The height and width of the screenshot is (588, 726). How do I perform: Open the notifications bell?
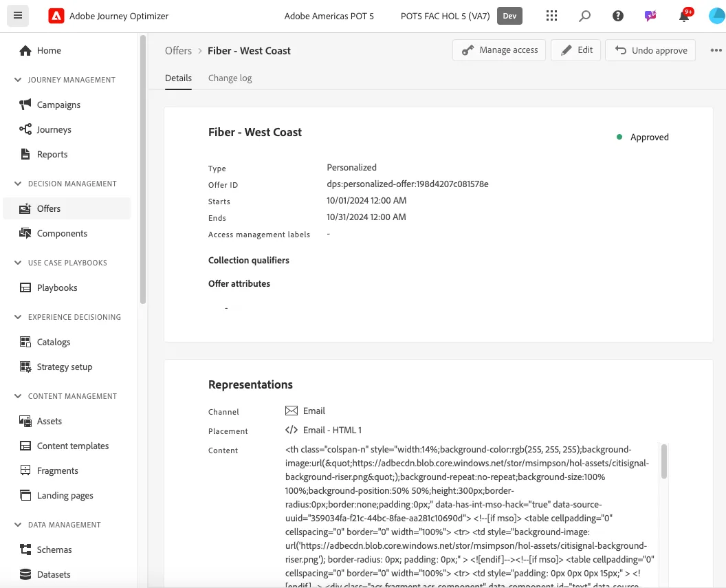(684, 16)
